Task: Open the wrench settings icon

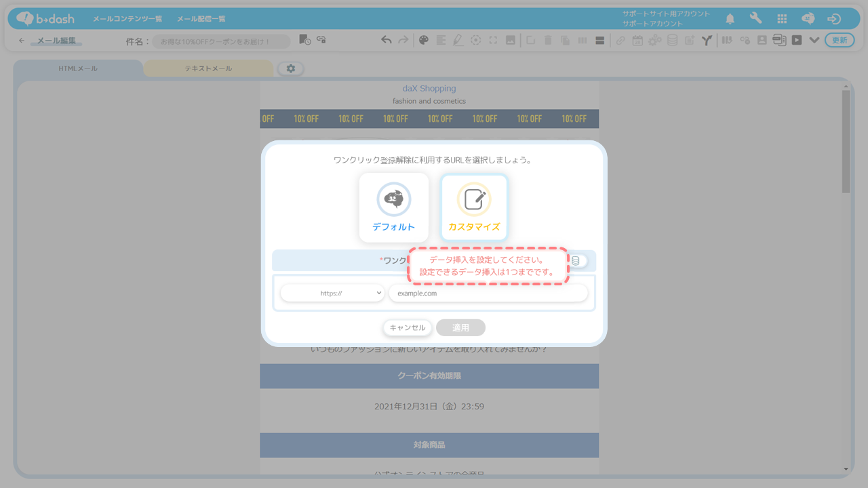Action: tap(755, 18)
